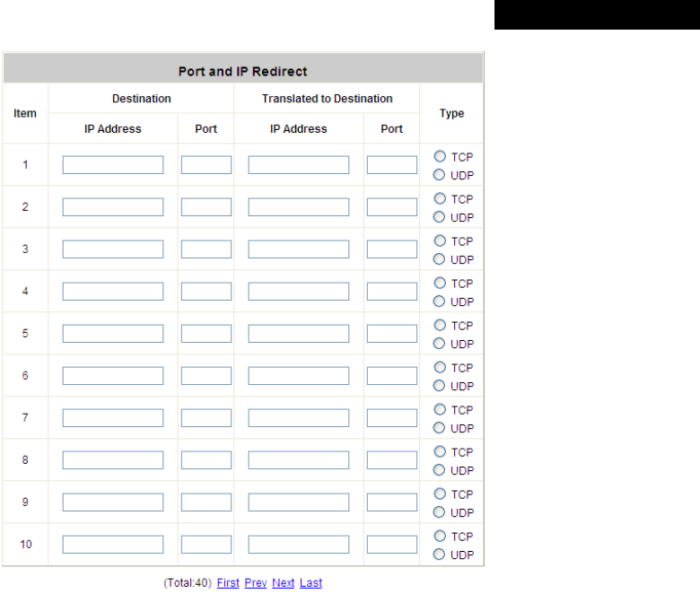Focus item 10 translated IP Address field

pos(299,545)
